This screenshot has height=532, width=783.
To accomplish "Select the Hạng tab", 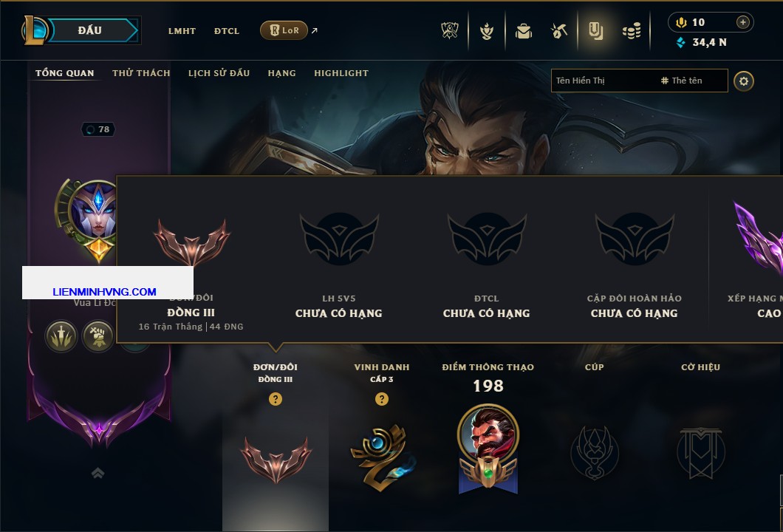I will pyautogui.click(x=281, y=73).
